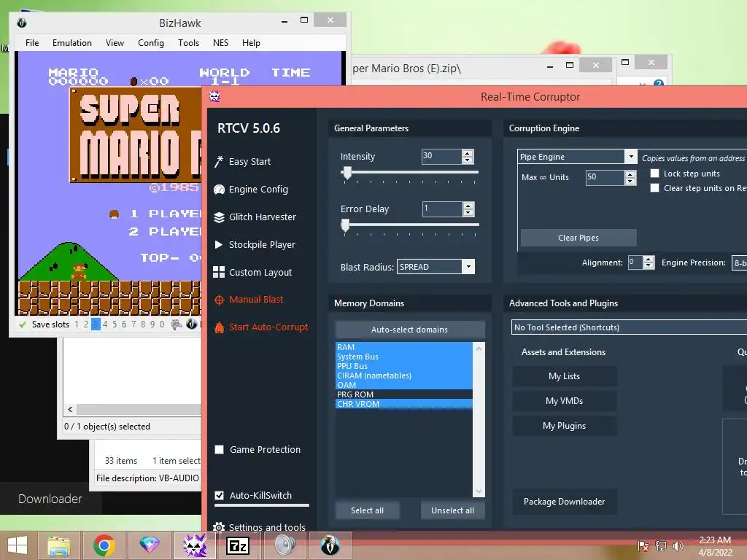The image size is (747, 560).
Task: Enable Clear step units on Rewind checkbox
Action: [655, 188]
